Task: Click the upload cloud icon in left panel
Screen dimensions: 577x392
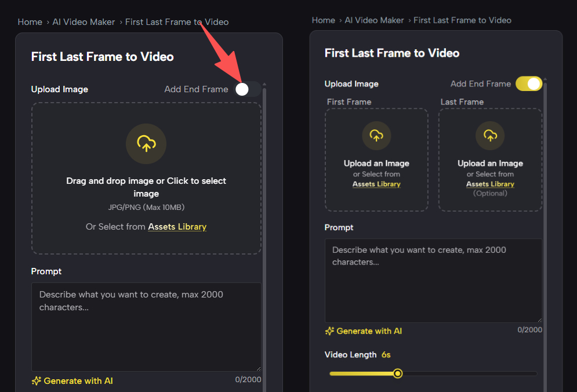Action: coord(146,143)
